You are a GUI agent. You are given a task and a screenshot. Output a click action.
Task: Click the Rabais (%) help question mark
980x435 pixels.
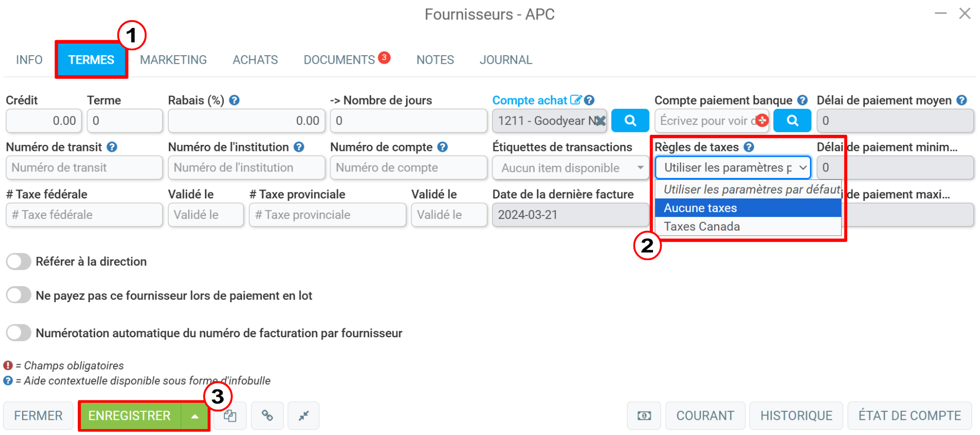click(x=234, y=100)
